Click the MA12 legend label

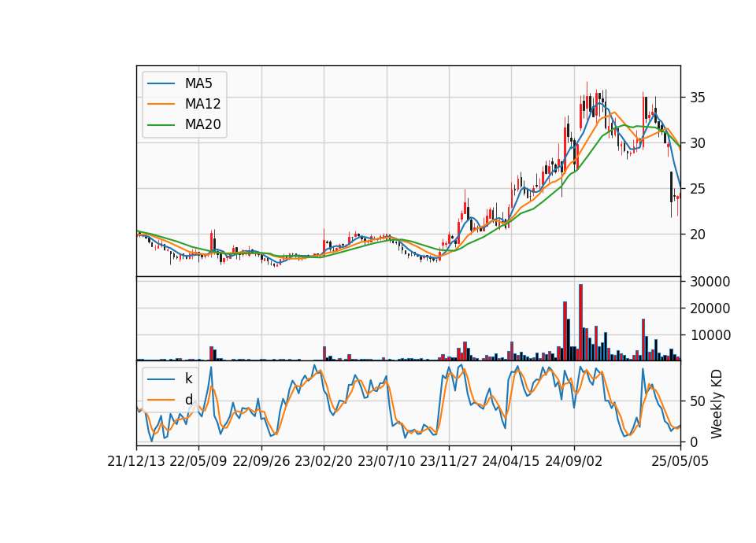click(x=202, y=104)
